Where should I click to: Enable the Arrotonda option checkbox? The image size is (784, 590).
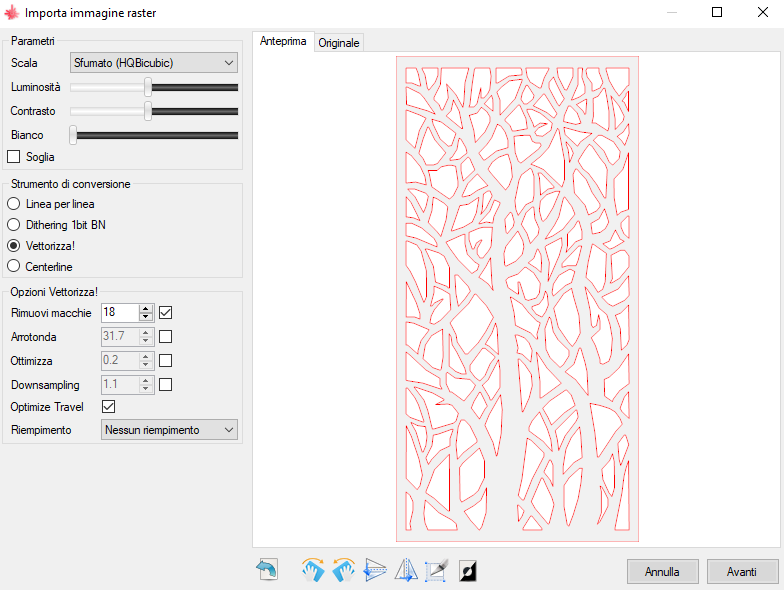coord(166,336)
